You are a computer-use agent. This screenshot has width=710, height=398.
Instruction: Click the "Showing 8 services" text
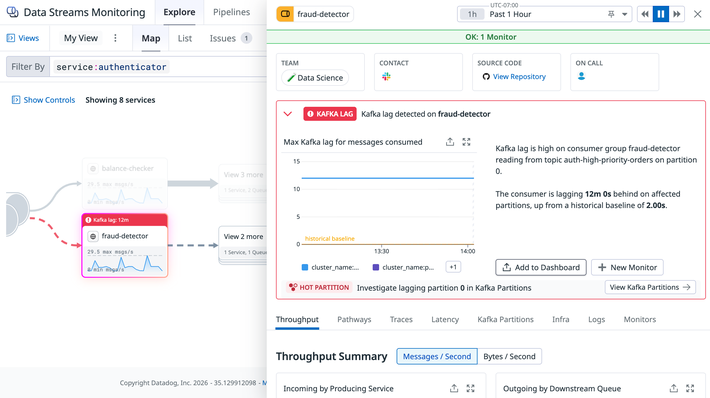[120, 100]
